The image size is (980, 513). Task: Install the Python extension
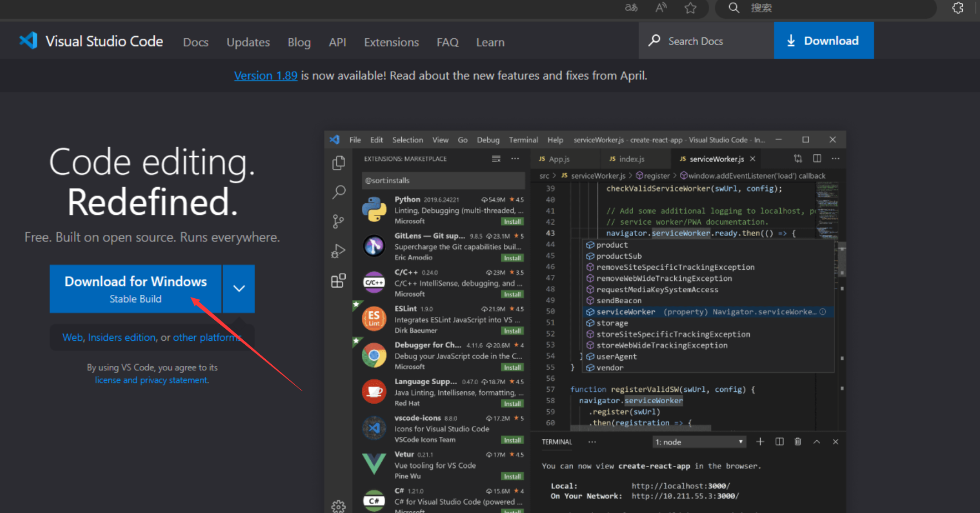point(512,222)
